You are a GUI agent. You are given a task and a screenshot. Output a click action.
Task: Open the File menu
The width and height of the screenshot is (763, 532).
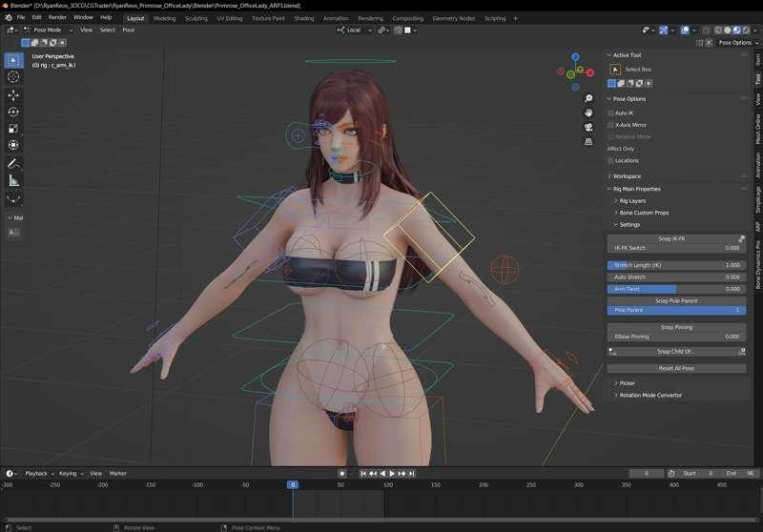click(21, 17)
